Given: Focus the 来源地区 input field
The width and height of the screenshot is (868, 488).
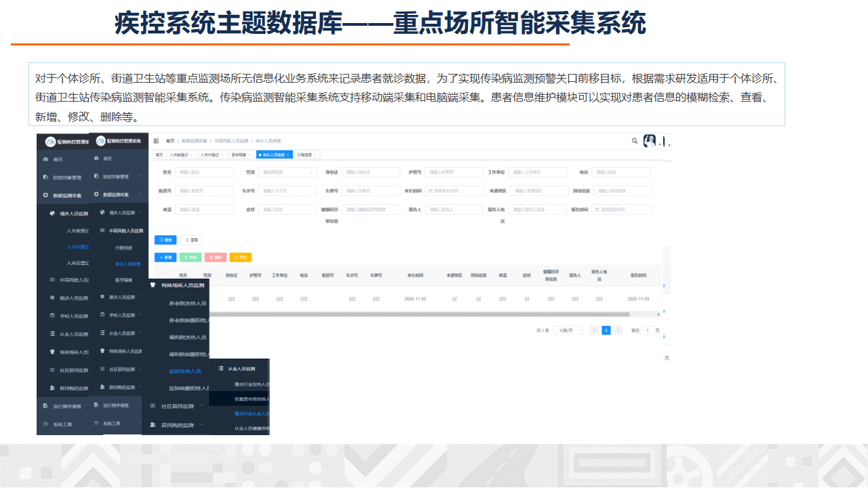Looking at the screenshot, I should [x=538, y=191].
